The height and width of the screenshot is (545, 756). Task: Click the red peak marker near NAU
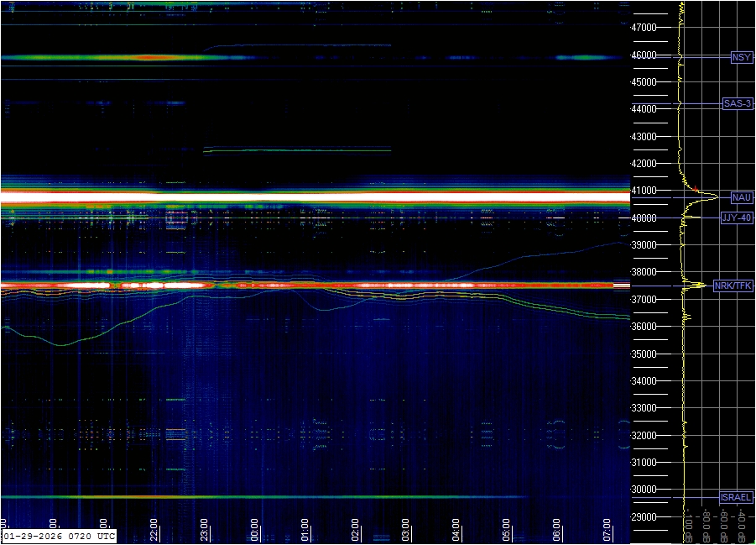(x=696, y=188)
